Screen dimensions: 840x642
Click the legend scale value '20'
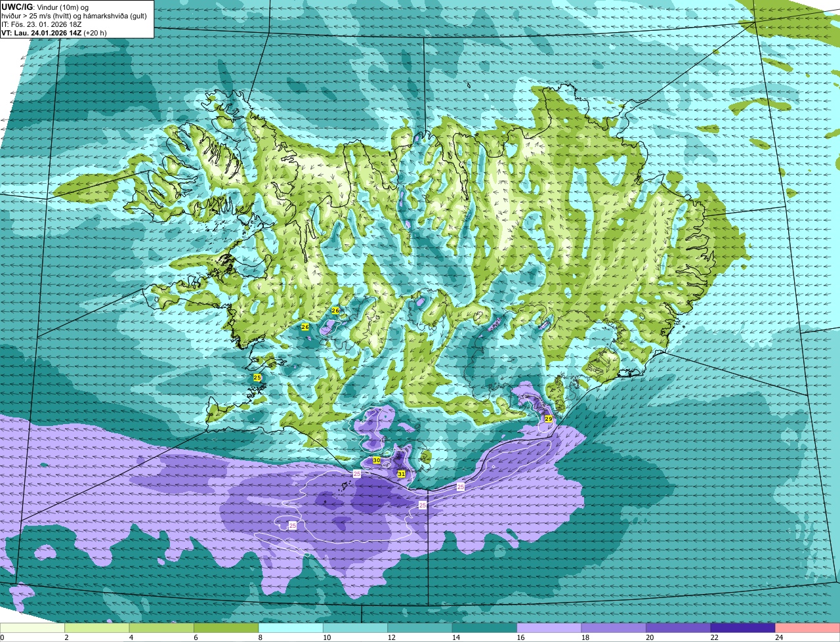point(650,637)
